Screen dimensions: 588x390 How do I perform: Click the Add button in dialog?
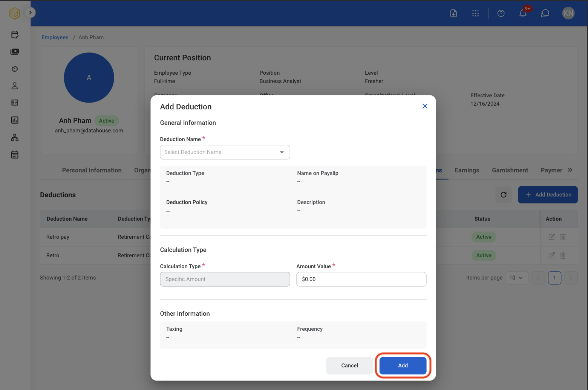[403, 365]
